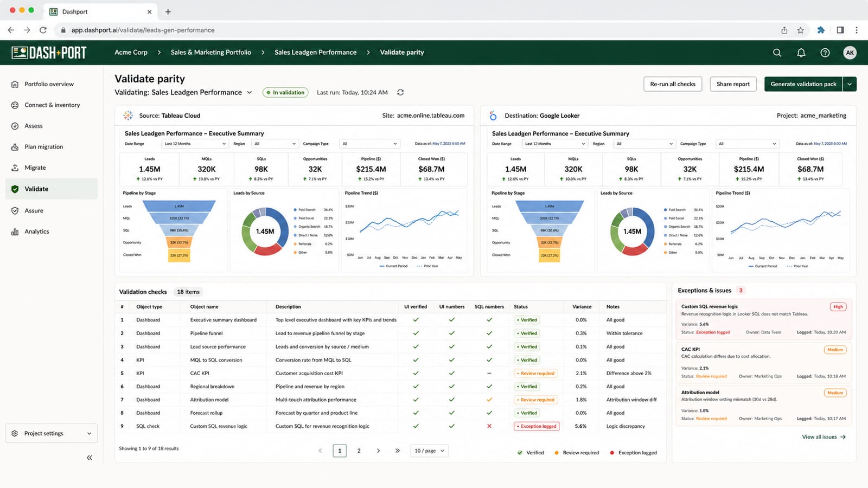Image resolution: width=868 pixels, height=488 pixels.
Task: Click SQL numbers checkmark for Regional breakdown row
Action: click(x=489, y=387)
